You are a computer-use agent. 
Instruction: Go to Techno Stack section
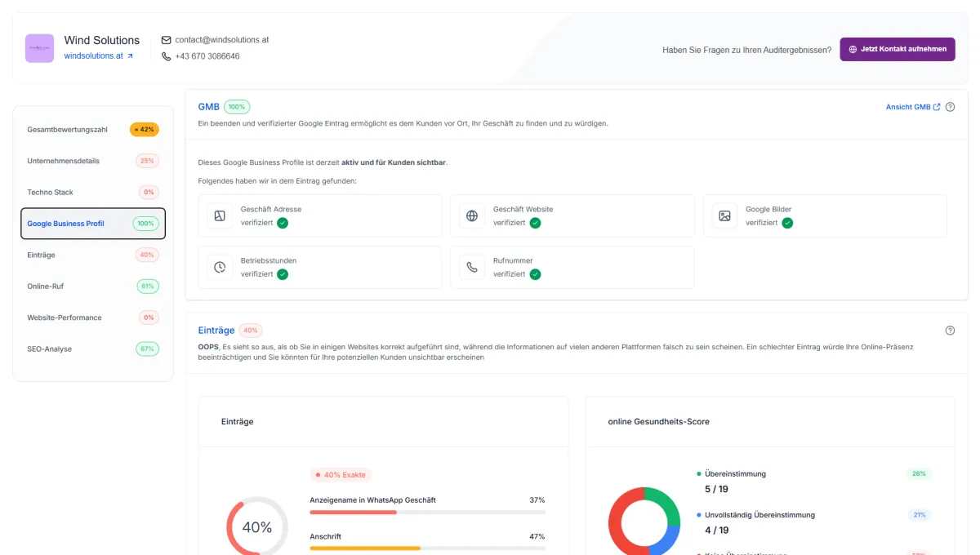point(93,193)
